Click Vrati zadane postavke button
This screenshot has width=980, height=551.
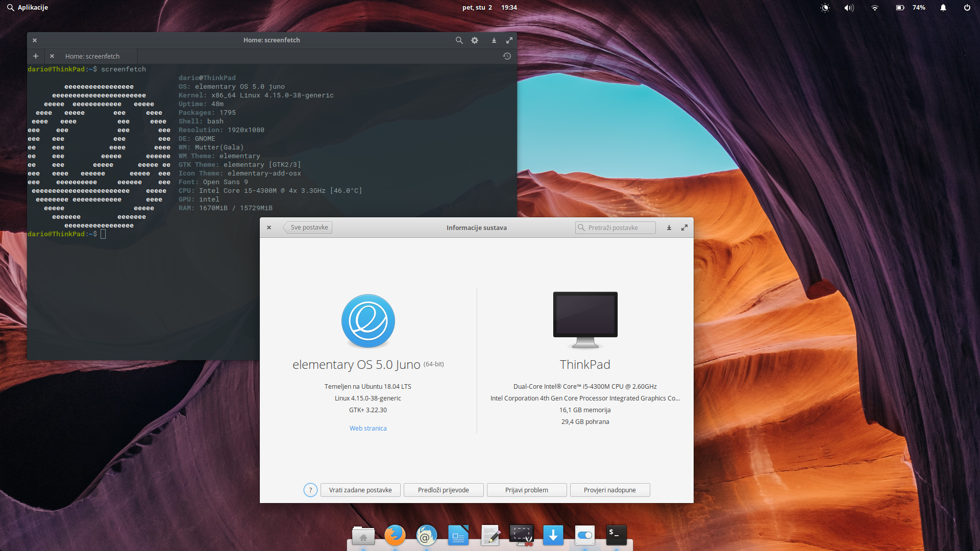coord(360,490)
